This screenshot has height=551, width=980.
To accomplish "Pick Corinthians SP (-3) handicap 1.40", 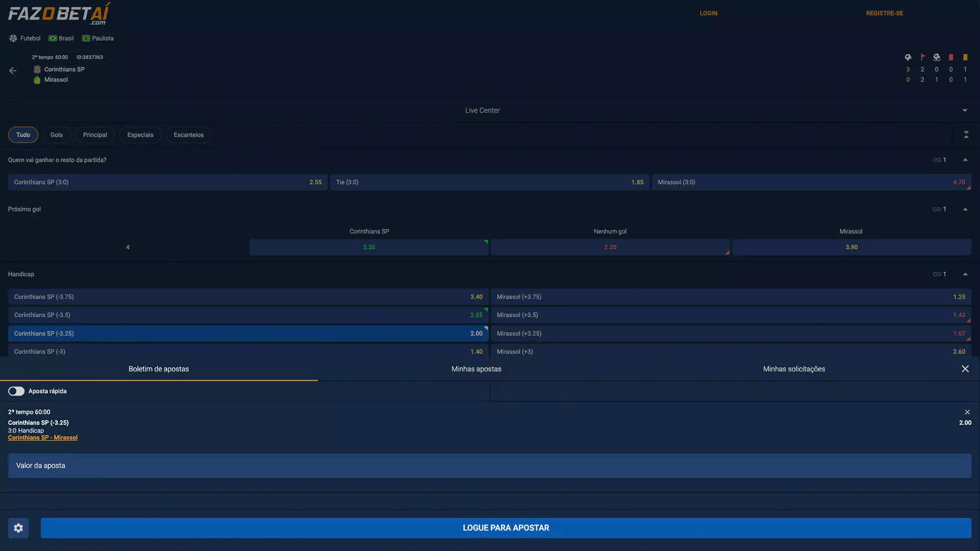I will point(249,351).
